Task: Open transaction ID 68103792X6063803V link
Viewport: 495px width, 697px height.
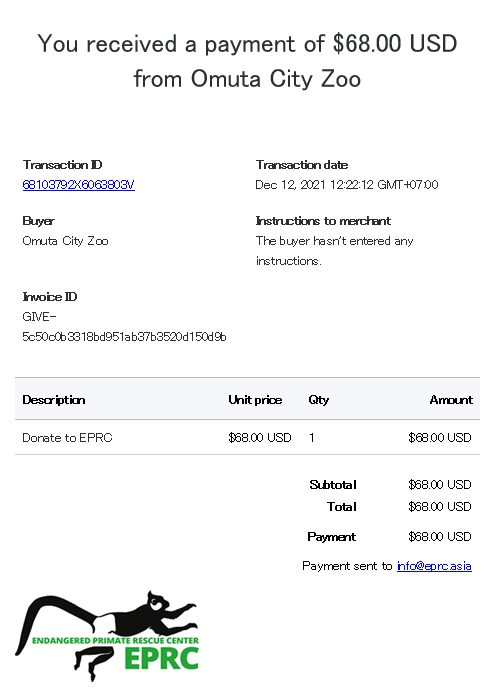Action: coord(78,184)
